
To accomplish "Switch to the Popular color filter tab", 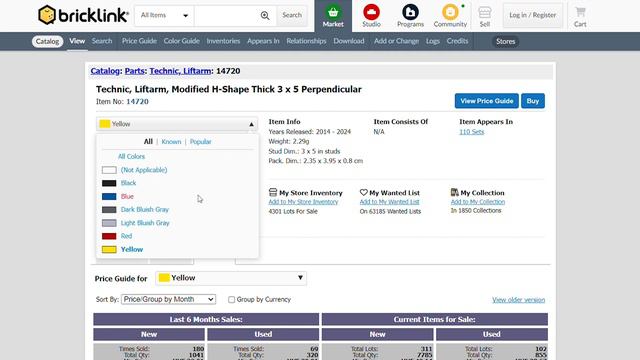I will pyautogui.click(x=200, y=142).
